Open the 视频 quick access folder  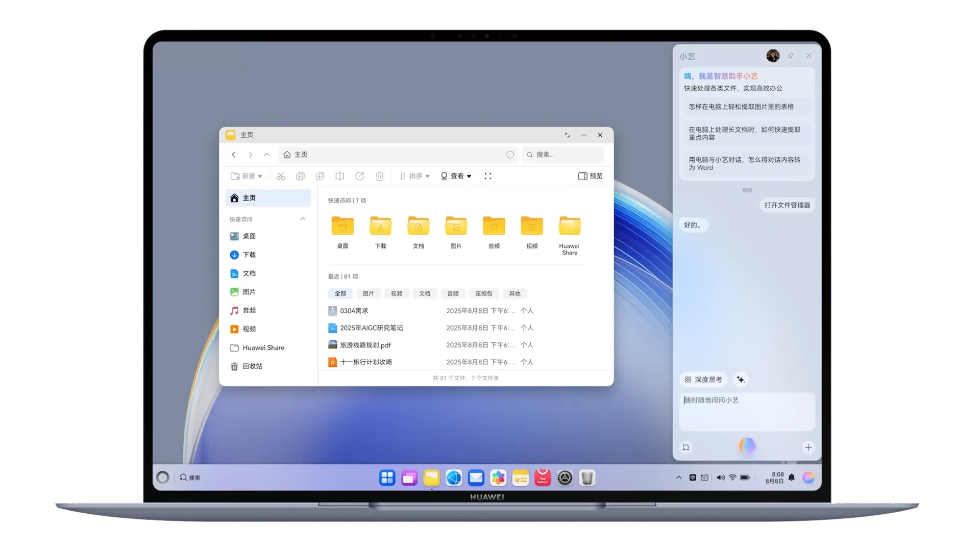point(532,232)
